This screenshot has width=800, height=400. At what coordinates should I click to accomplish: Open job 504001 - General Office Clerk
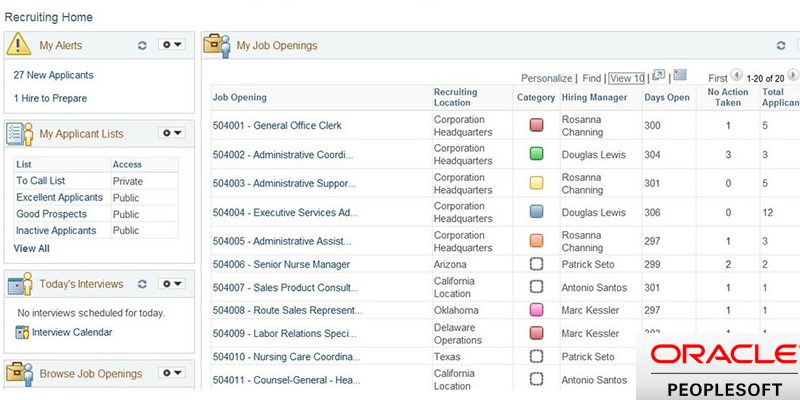(x=277, y=126)
